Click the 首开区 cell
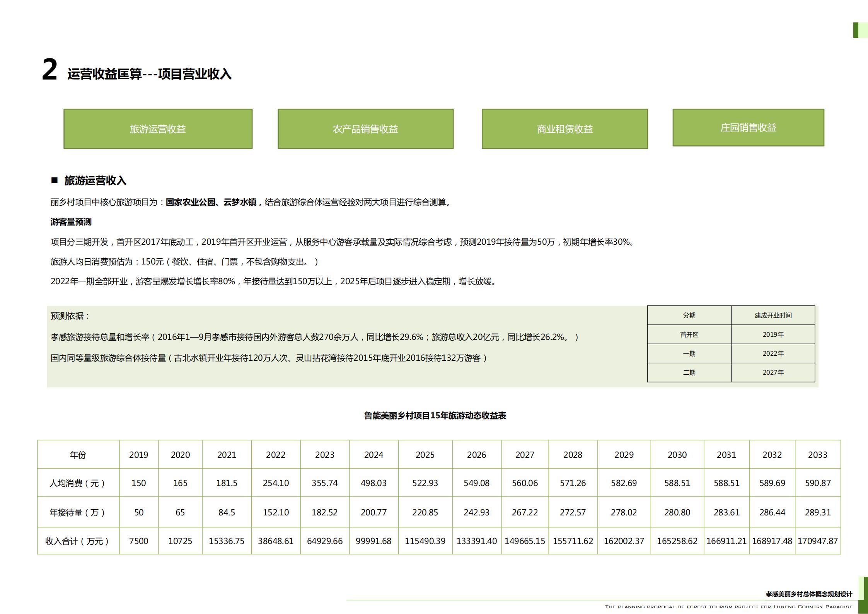The image size is (868, 614). coord(689,334)
